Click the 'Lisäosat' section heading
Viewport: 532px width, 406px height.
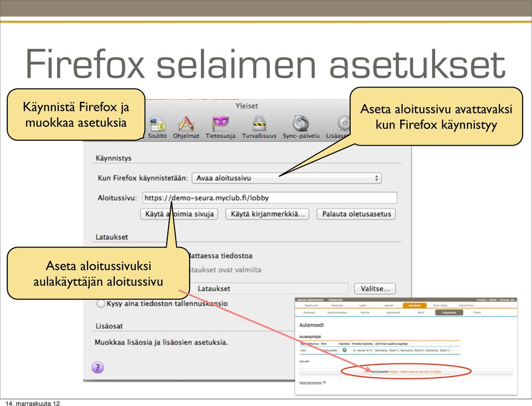click(109, 326)
